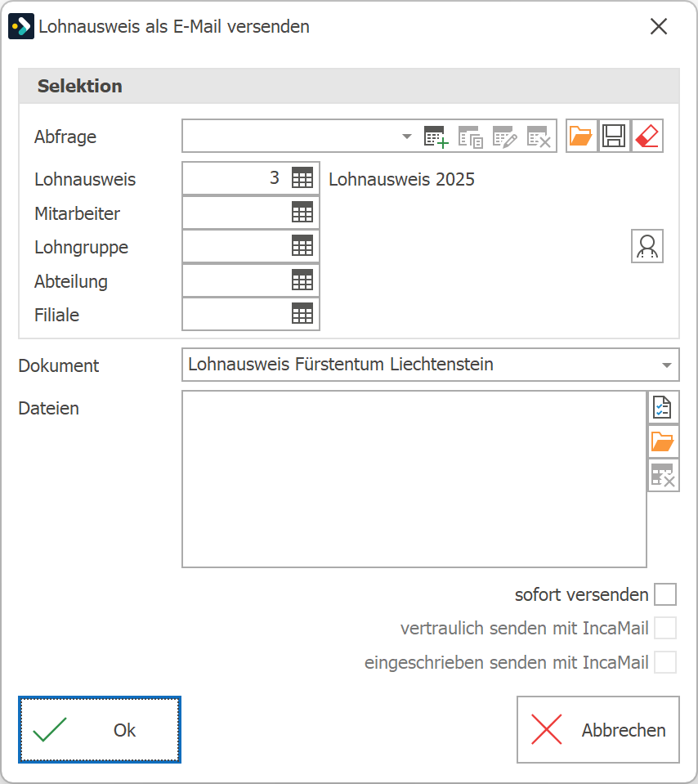
Task: Clear selection with the red eraser icon
Action: [647, 136]
